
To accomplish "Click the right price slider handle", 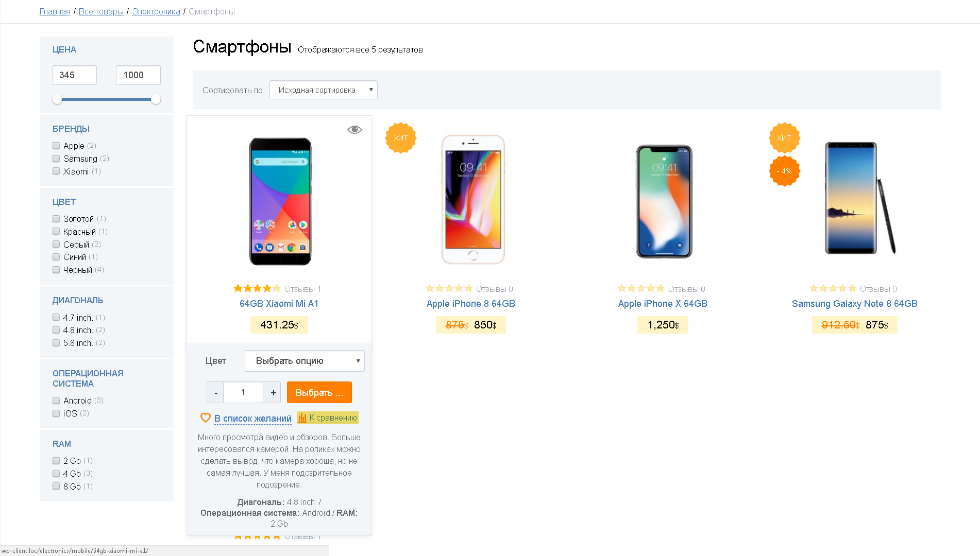I will coord(156,99).
